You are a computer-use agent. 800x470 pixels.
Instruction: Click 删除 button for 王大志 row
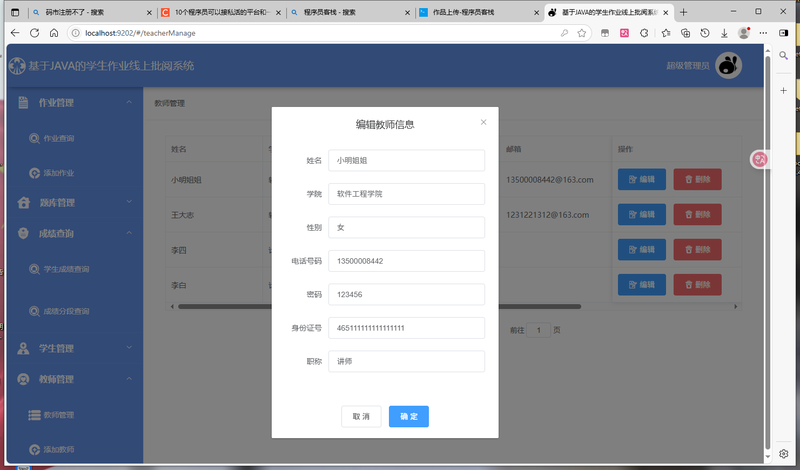coord(697,214)
